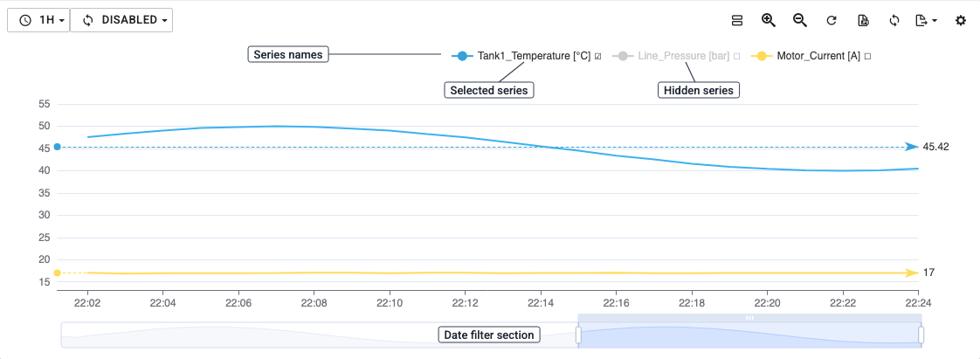Viewport: 980px width, 359px height.
Task: Click the 45.42 value arrow marker
Action: pos(913,147)
